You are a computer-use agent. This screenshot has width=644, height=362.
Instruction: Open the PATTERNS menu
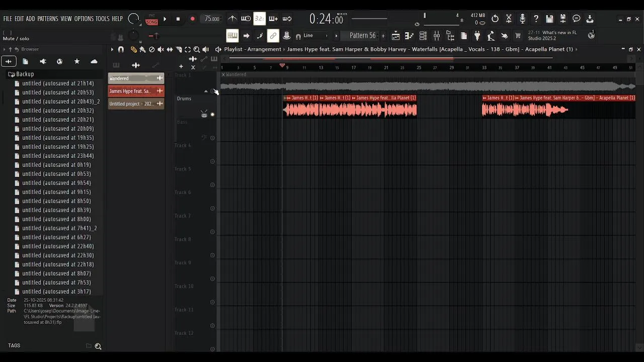(48, 19)
